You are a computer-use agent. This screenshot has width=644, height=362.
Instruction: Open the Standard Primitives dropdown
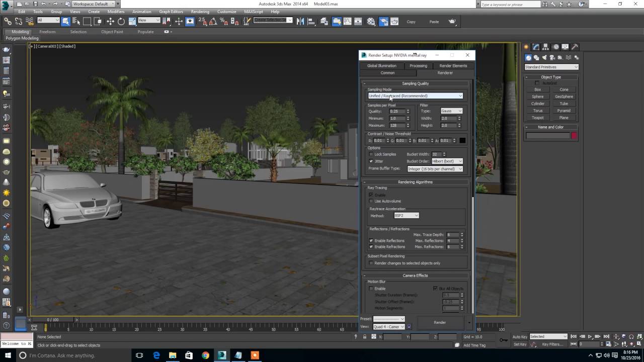tap(551, 67)
